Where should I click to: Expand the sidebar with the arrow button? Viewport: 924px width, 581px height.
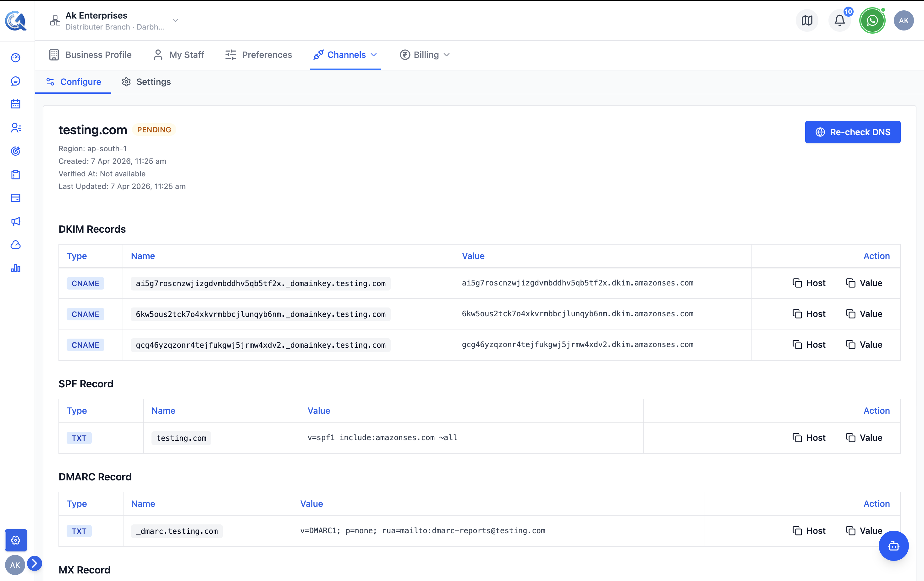35,563
